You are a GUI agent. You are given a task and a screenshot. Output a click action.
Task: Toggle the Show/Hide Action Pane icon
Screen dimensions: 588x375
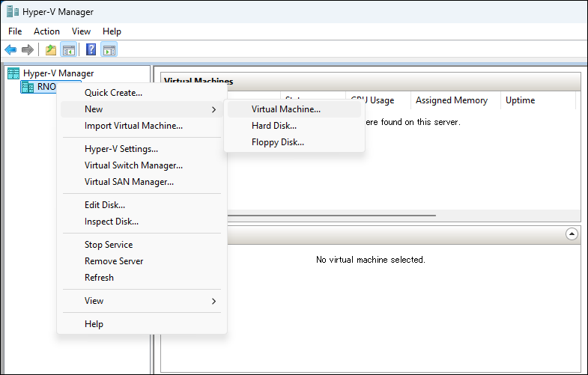[109, 49]
